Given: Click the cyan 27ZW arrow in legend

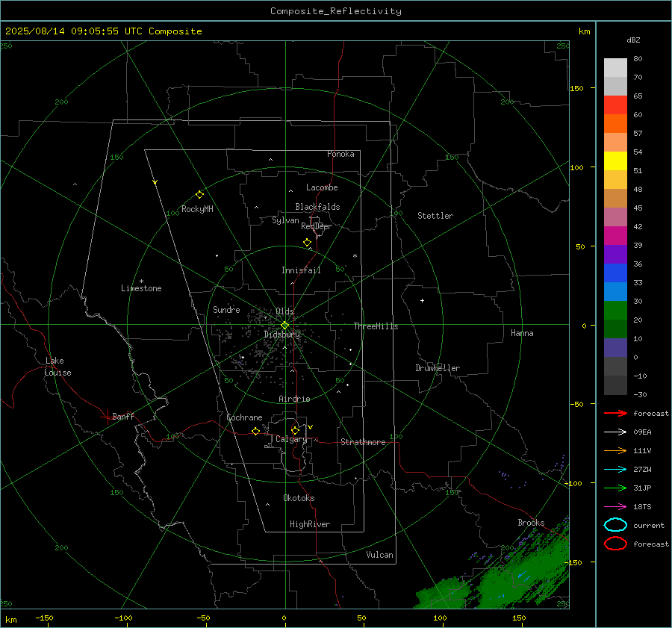Looking at the screenshot, I should click(x=615, y=470).
